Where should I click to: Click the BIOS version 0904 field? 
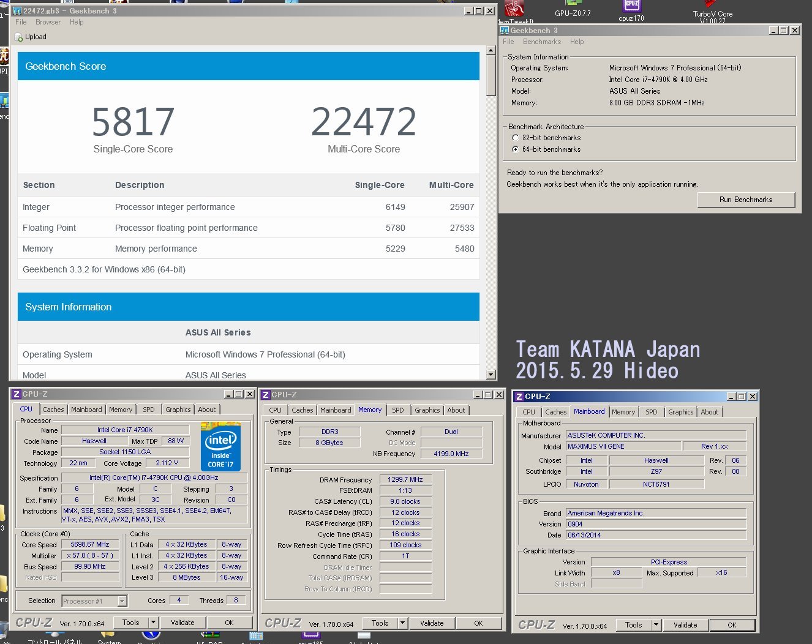656,525
